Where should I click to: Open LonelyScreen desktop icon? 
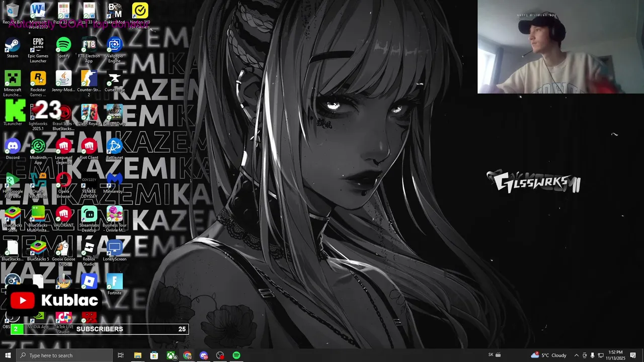click(x=114, y=251)
